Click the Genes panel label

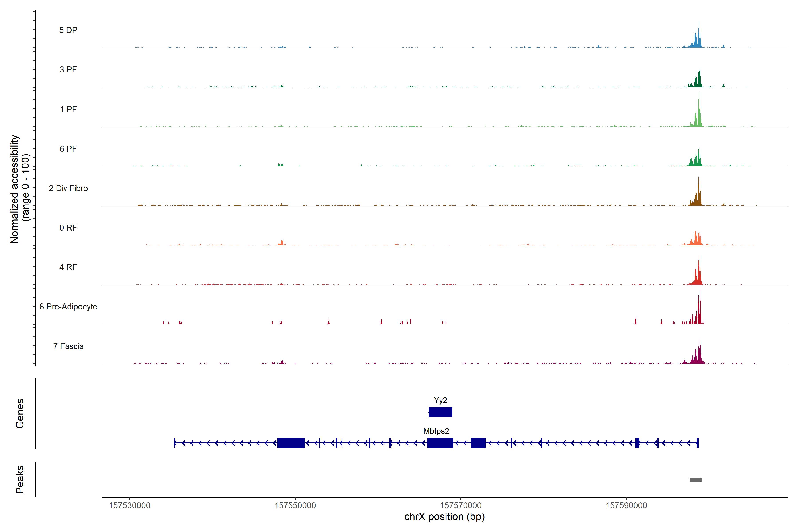click(x=20, y=413)
